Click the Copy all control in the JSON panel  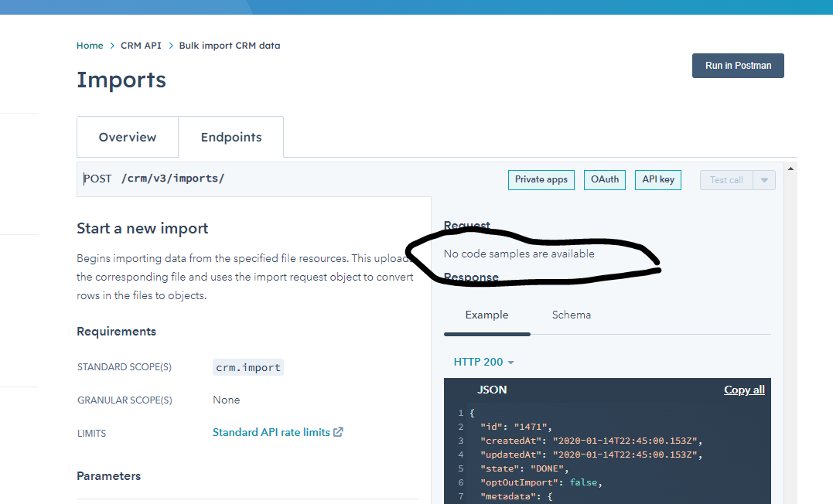point(744,390)
